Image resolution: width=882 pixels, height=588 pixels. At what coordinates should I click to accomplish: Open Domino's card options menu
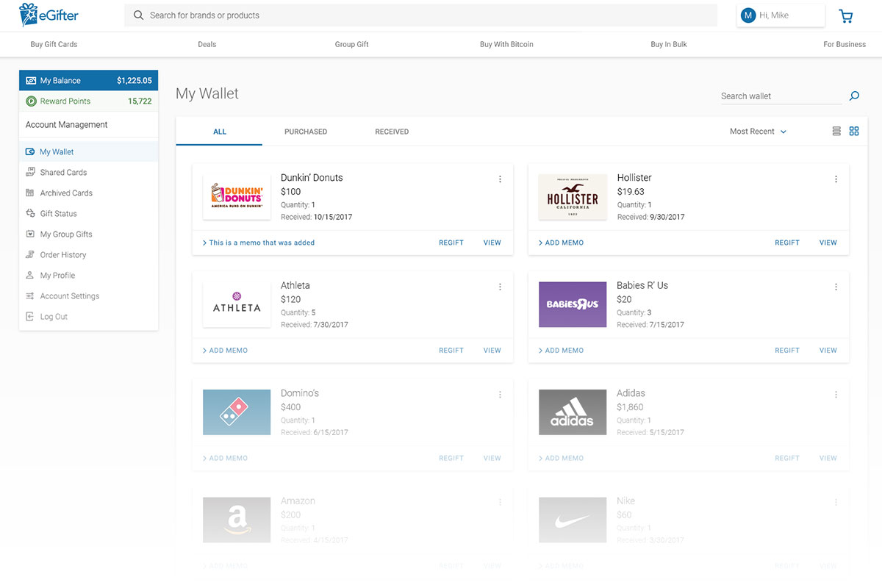coord(500,395)
